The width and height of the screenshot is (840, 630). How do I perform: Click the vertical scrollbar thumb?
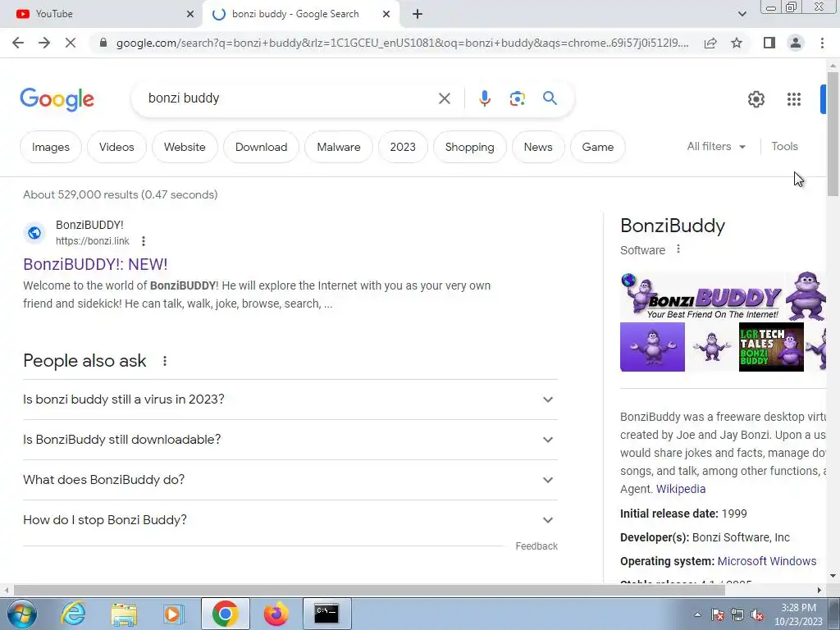coord(832,134)
